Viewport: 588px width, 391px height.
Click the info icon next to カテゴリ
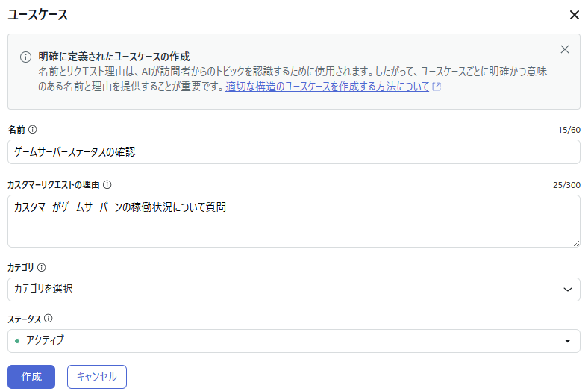pyautogui.click(x=42, y=267)
